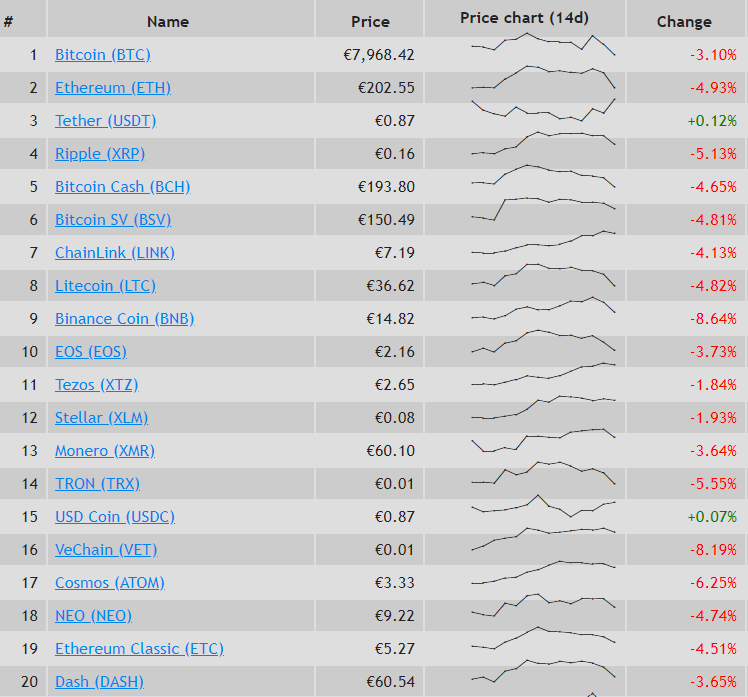
Task: Click the Binance Coin change -8.64%
Action: pos(713,318)
